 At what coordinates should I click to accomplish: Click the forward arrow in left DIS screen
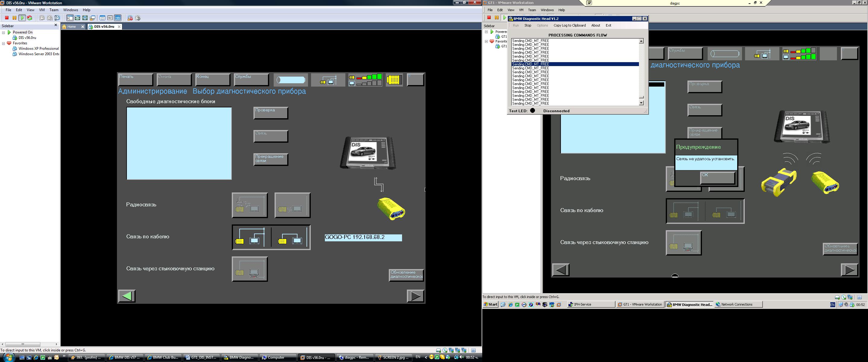(x=416, y=296)
